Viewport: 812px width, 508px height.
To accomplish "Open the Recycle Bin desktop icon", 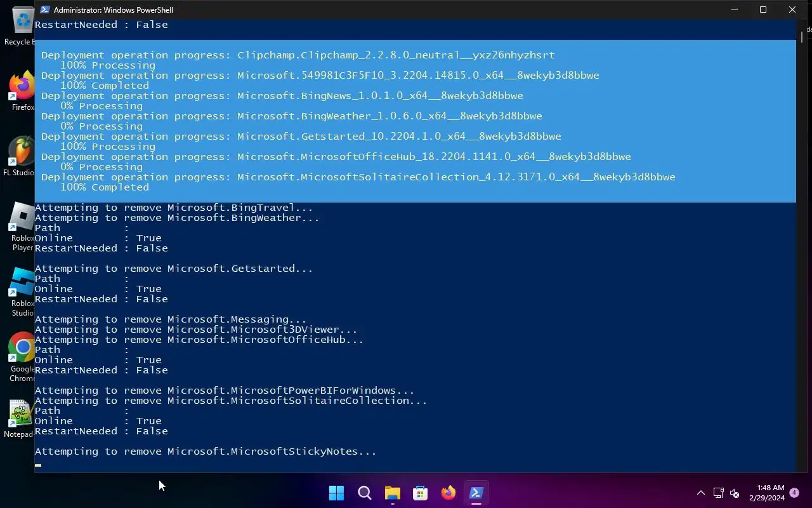I will (x=20, y=25).
